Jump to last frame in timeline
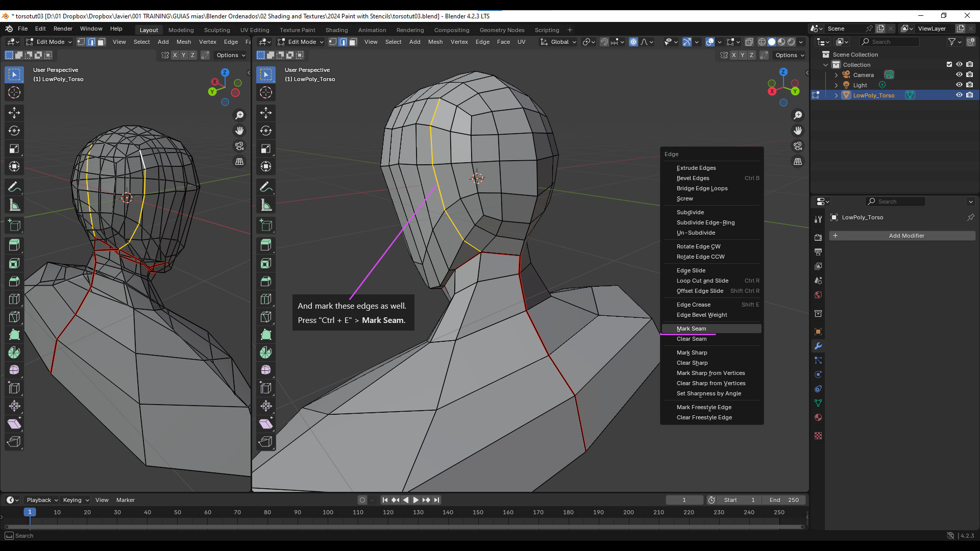Image resolution: width=980 pixels, height=551 pixels. (436, 500)
